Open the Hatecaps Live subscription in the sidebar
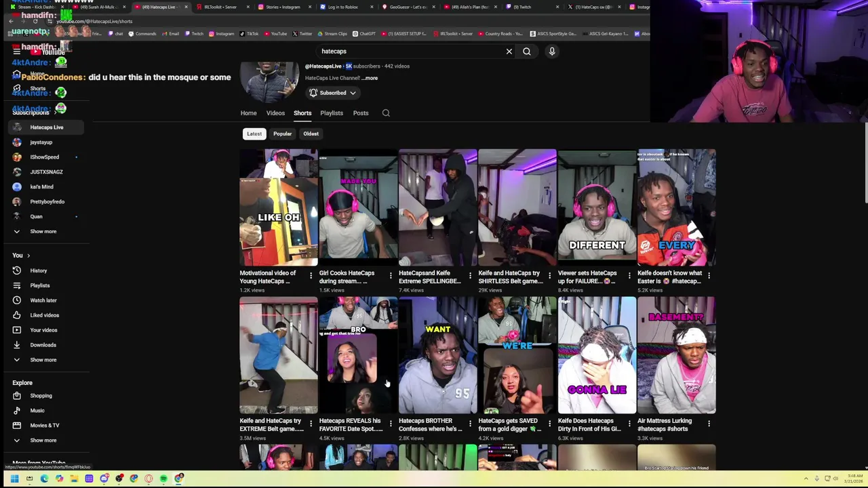 pos(46,127)
